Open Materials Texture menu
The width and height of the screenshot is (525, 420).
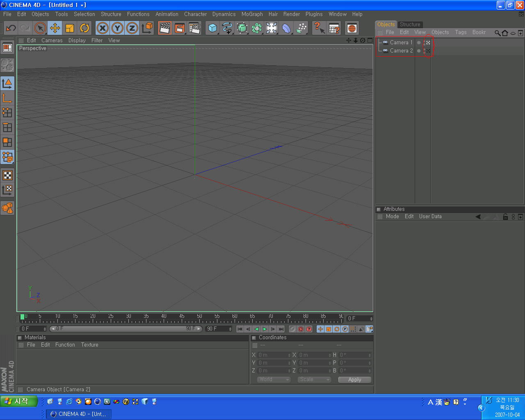pyautogui.click(x=89, y=345)
